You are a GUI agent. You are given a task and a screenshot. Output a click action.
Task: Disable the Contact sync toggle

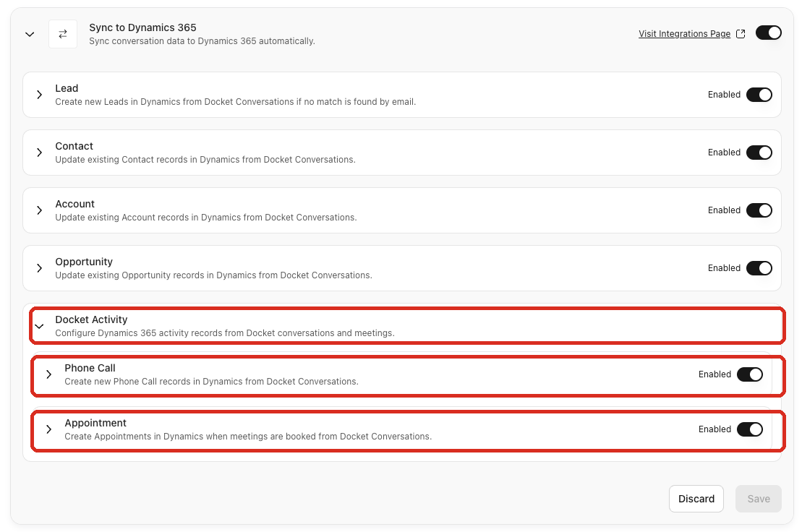[x=759, y=153]
